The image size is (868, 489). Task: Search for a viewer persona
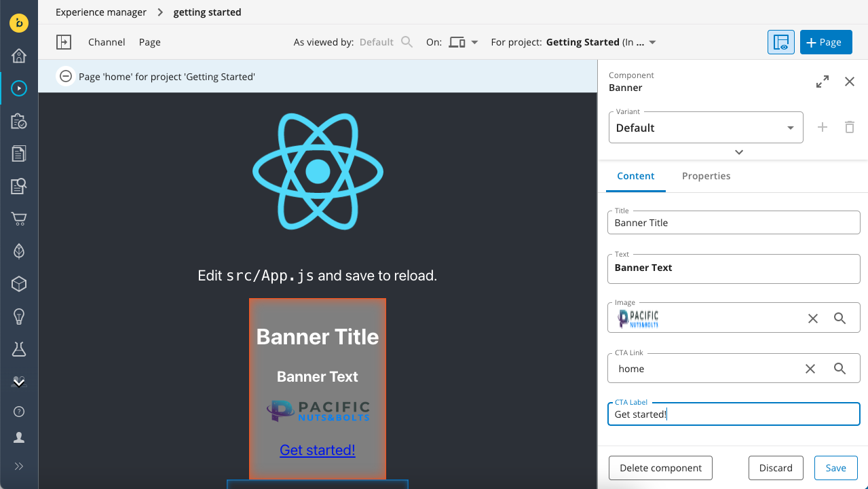[407, 42]
